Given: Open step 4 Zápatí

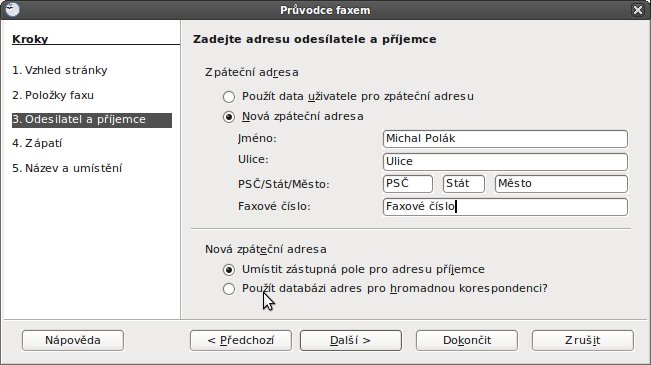Looking at the screenshot, I should 37,143.
